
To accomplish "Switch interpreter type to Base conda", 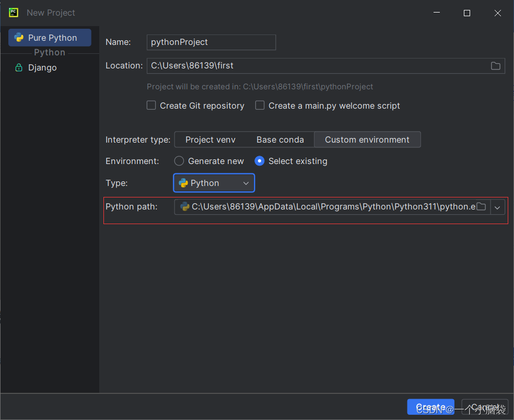I will 280,139.
